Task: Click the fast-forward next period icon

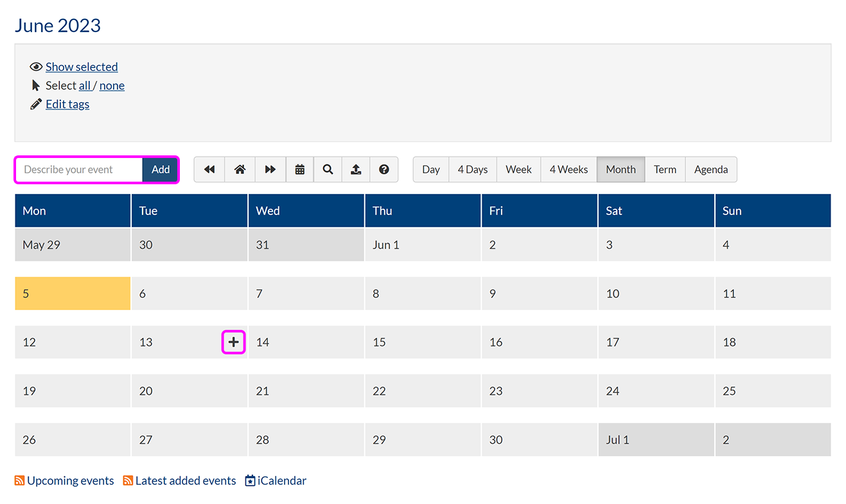Action: tap(270, 169)
